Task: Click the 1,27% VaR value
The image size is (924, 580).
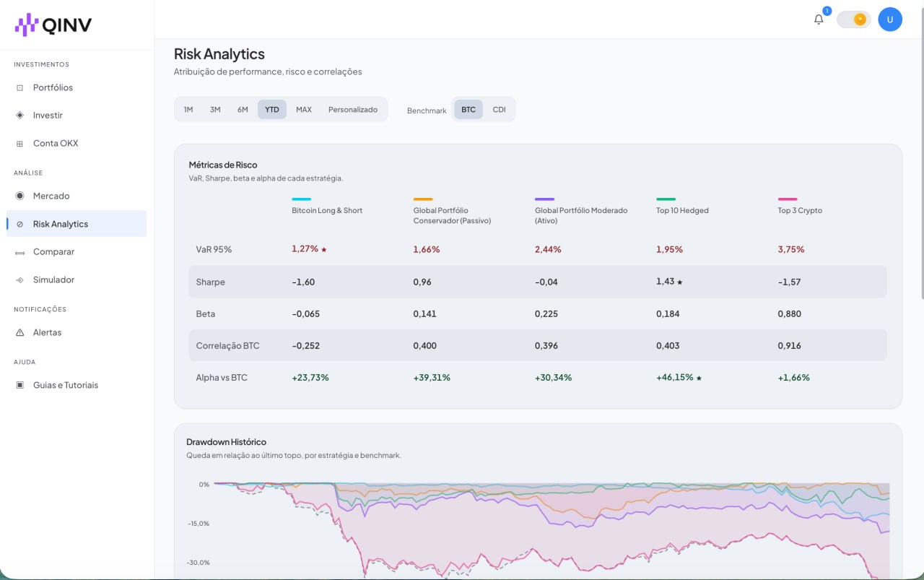Action: coord(305,248)
